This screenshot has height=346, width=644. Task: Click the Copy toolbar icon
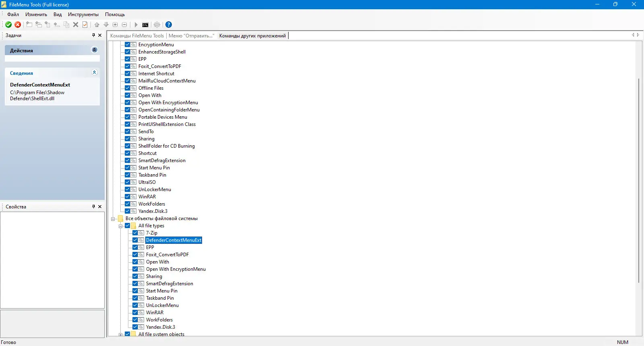pyautogui.click(x=66, y=25)
